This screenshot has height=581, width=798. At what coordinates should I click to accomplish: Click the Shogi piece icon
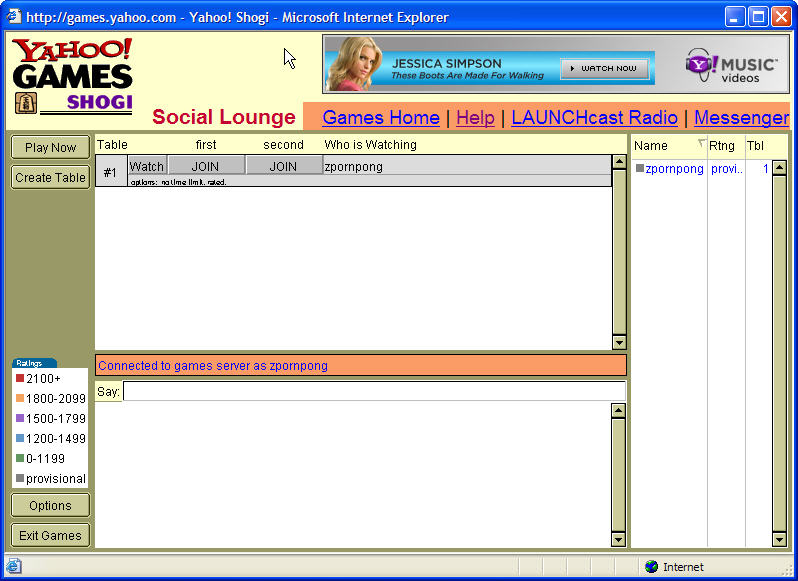(25, 104)
